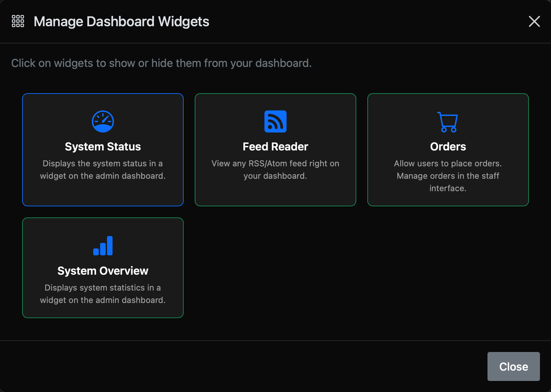Screen dimensions: 551x392
Task: Select the "Feed Reader" heading
Action: tap(275, 147)
